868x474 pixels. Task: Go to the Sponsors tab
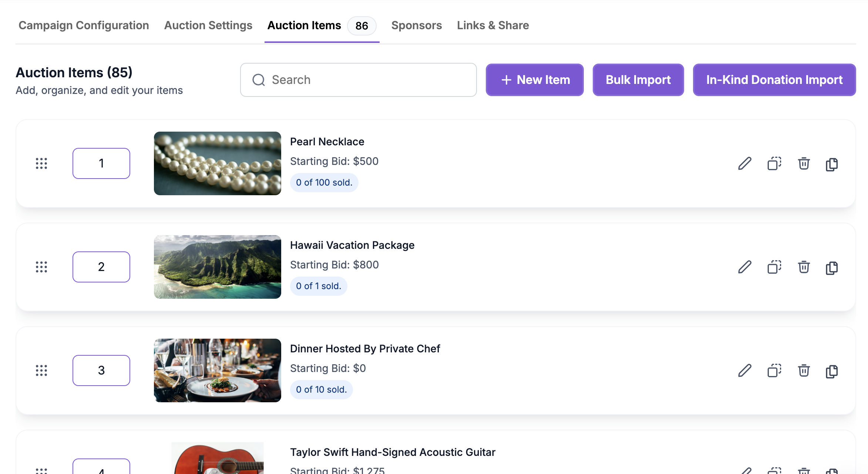[x=417, y=25]
